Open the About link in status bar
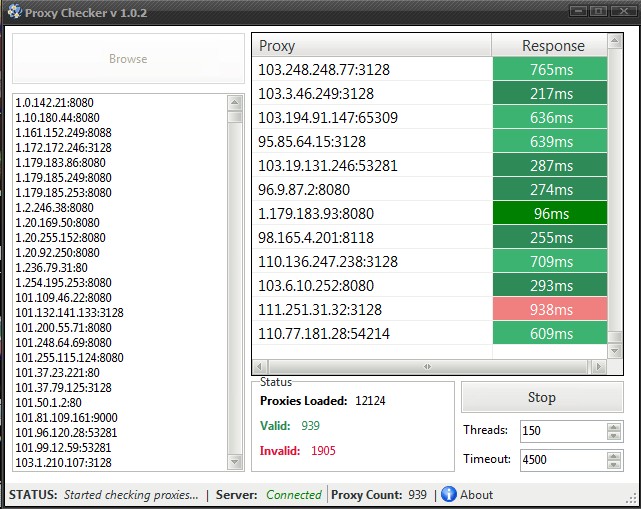The image size is (641, 509). click(x=476, y=494)
